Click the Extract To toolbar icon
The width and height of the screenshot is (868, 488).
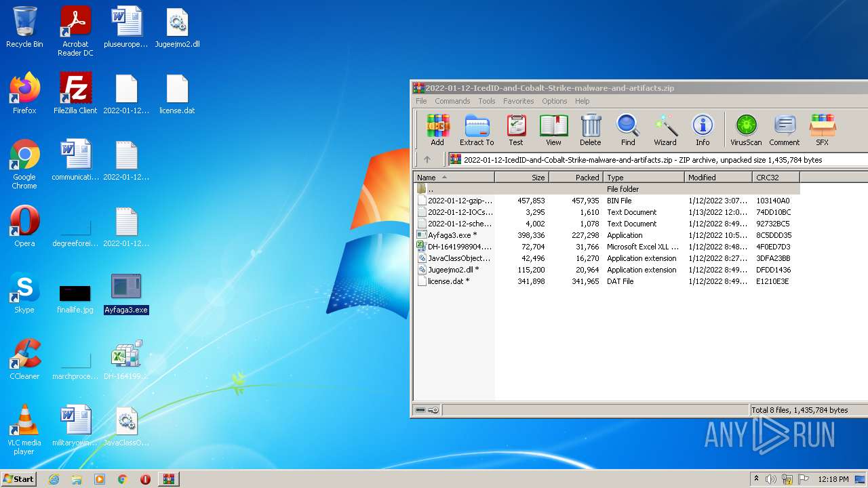pyautogui.click(x=477, y=129)
